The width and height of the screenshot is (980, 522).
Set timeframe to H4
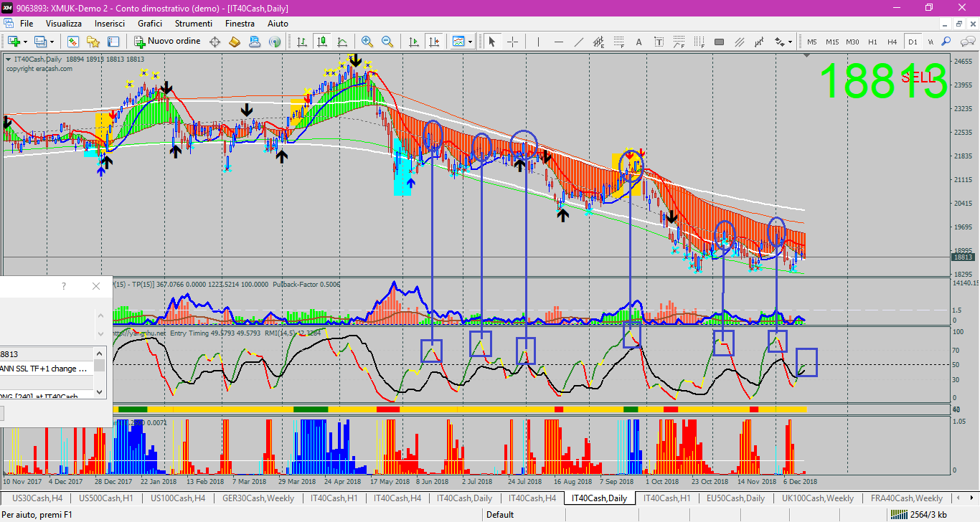892,42
